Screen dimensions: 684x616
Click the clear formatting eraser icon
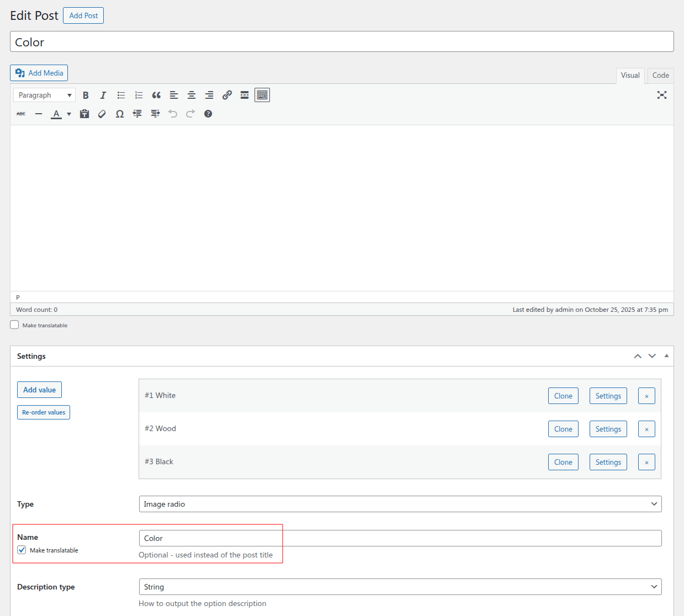[102, 114]
